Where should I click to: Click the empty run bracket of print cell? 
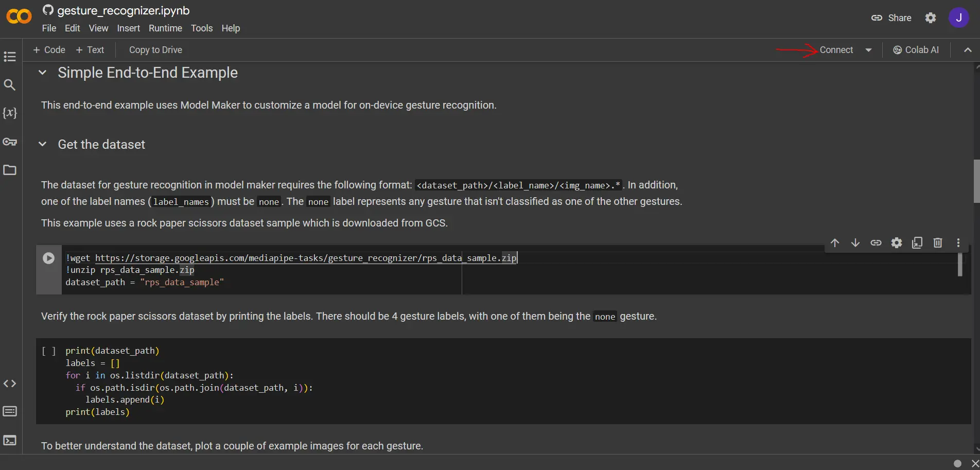(x=49, y=351)
